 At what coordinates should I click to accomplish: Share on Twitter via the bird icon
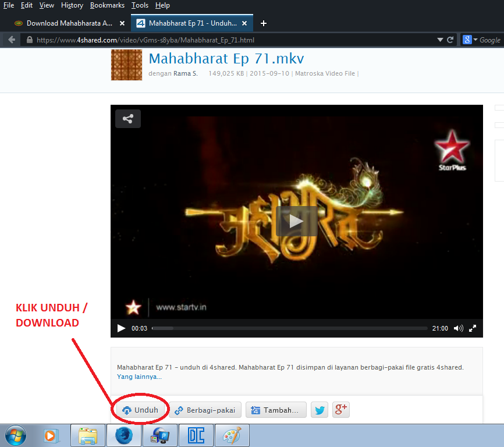pyautogui.click(x=320, y=410)
